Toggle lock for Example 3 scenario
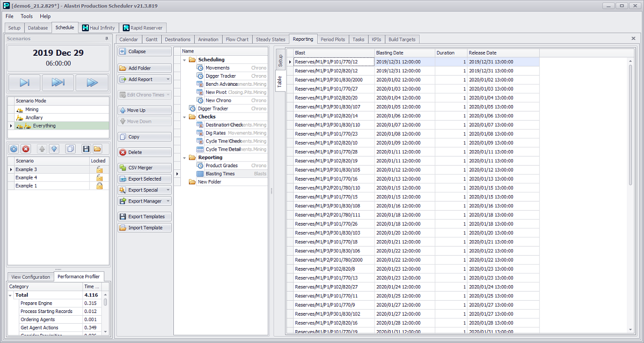Image resolution: width=644 pixels, height=343 pixels. (x=99, y=169)
